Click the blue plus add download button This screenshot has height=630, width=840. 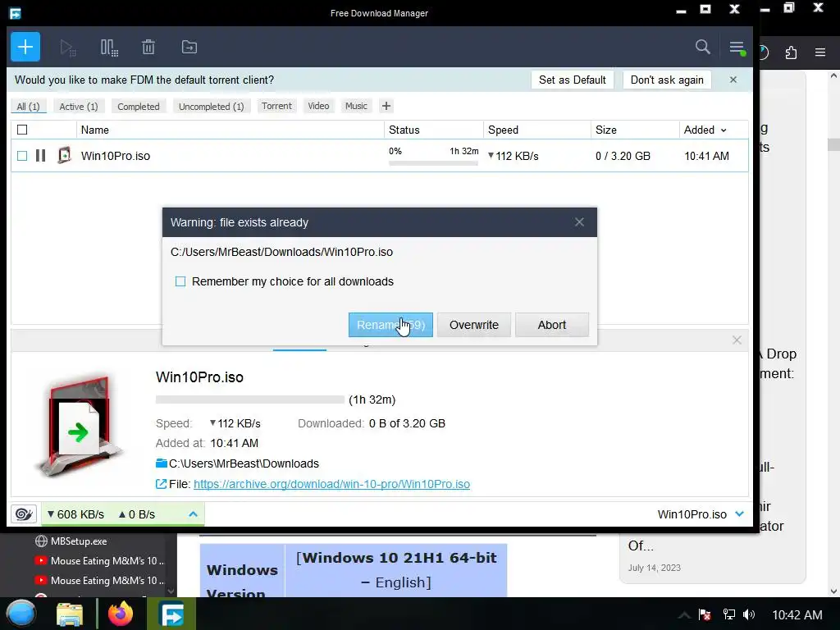point(25,47)
